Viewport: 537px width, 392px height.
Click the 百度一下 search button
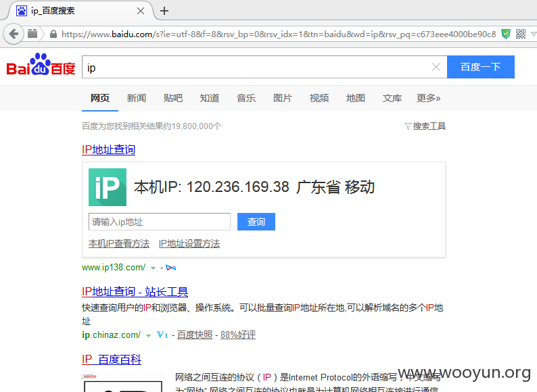(x=480, y=67)
